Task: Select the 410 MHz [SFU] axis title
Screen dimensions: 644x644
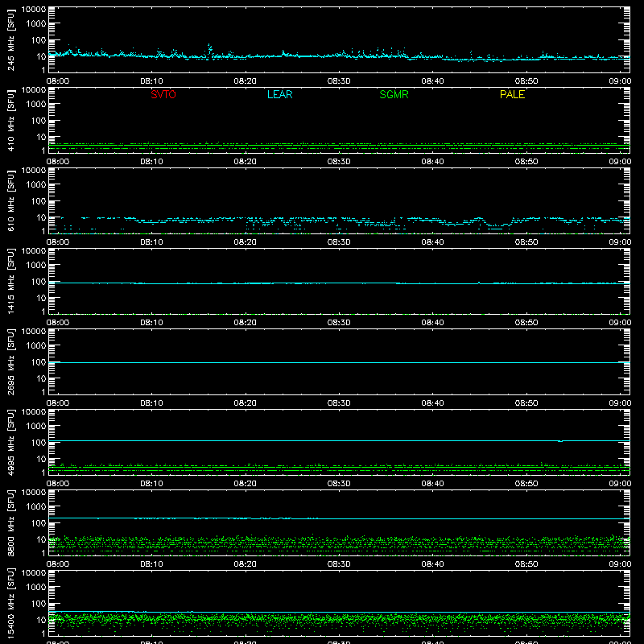Action: tap(10, 120)
